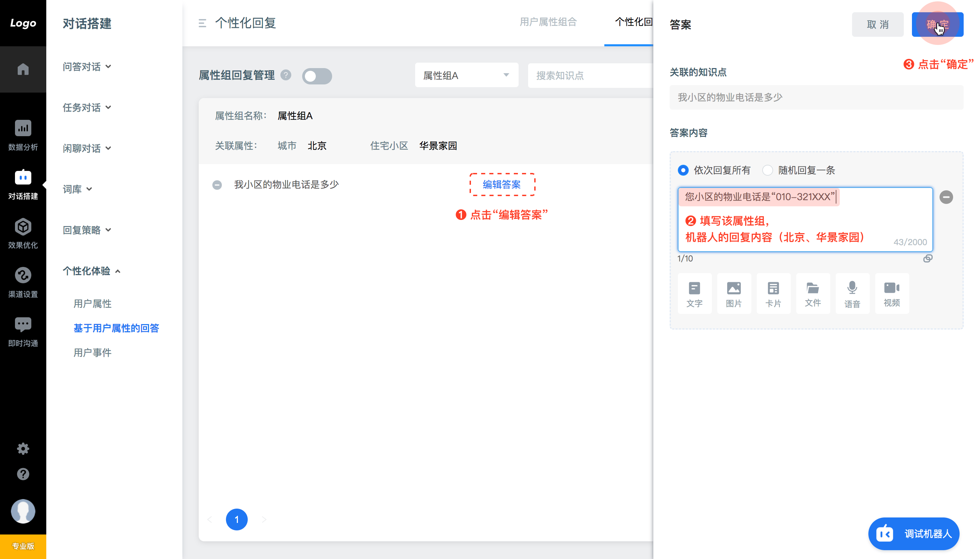The height and width of the screenshot is (559, 980).
Task: Click 编辑答案 link
Action: 502,185
